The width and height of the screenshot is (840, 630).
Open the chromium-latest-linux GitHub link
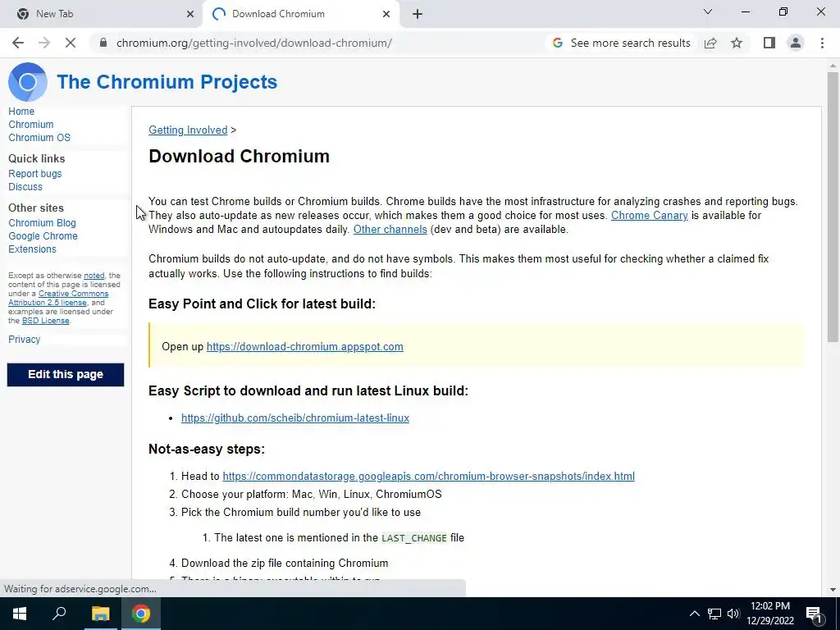point(295,418)
